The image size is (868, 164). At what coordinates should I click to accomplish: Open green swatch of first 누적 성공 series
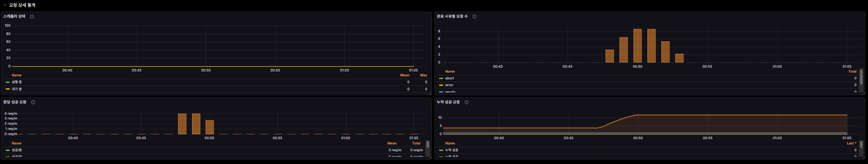click(441, 150)
